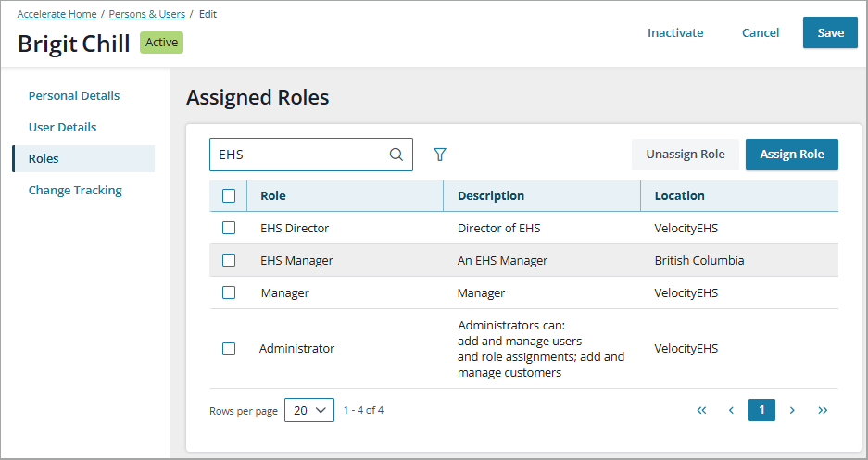This screenshot has width=868, height=460.
Task: Click the Assign Role button
Action: point(792,155)
